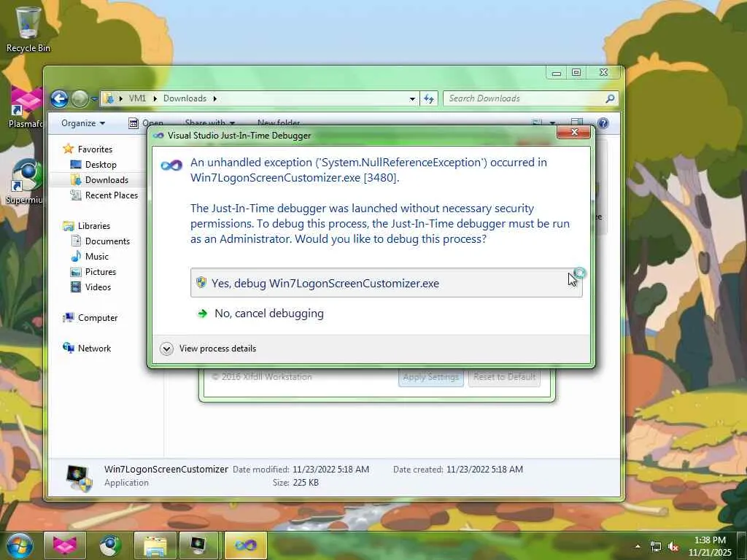Click the Visual Studio infinity icon in the dialog
Screen dimensions: 747x560
coord(171,166)
